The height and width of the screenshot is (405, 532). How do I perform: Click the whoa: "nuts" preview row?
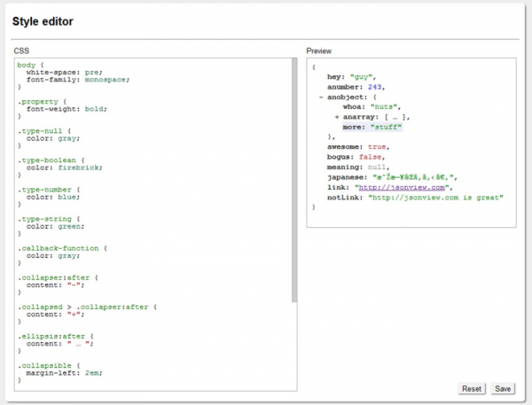click(x=372, y=107)
